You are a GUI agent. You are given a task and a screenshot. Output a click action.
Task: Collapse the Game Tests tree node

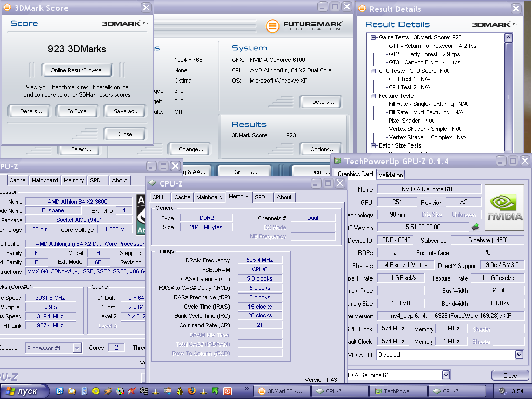tap(373, 37)
